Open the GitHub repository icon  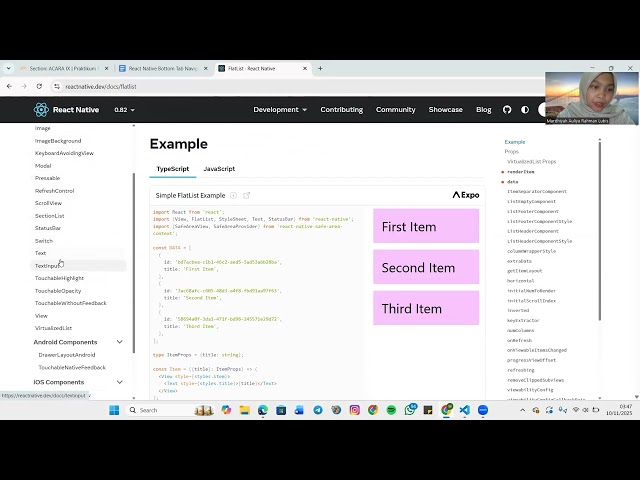(x=507, y=110)
